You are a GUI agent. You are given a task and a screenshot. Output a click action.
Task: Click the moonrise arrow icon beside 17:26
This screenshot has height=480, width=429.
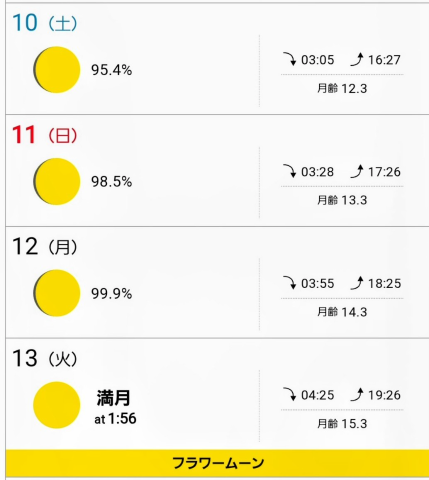pyautogui.click(x=357, y=171)
